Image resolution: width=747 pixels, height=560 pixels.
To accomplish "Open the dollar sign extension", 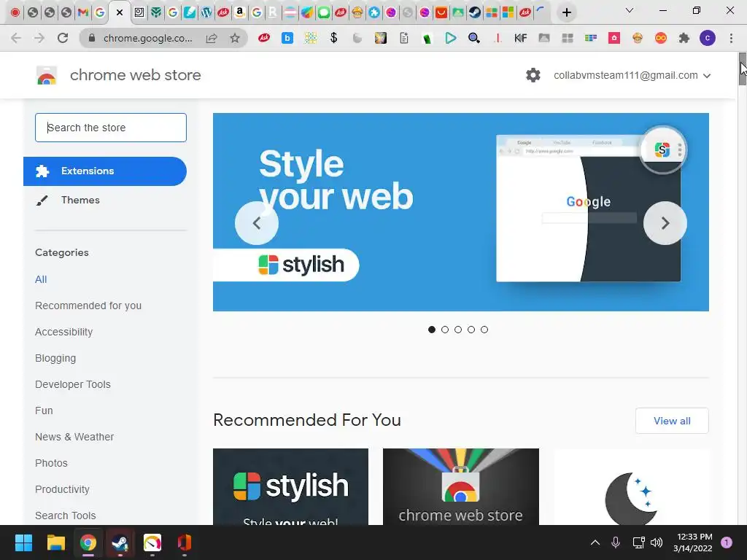I will pyautogui.click(x=334, y=38).
